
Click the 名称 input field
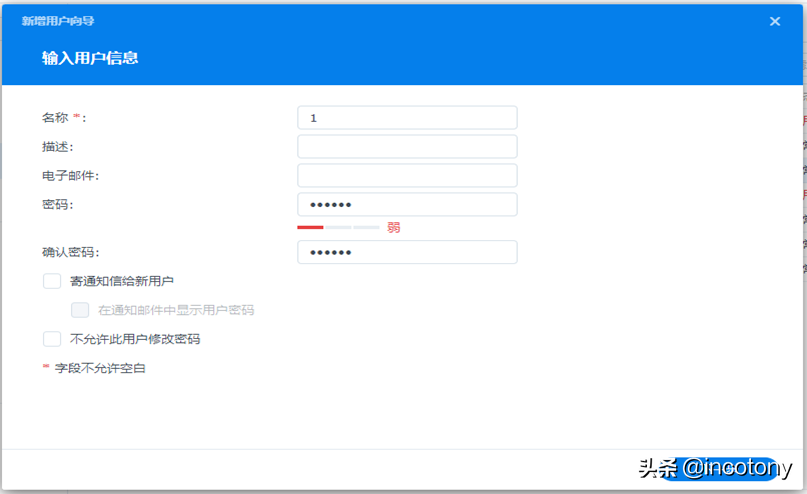coord(407,118)
